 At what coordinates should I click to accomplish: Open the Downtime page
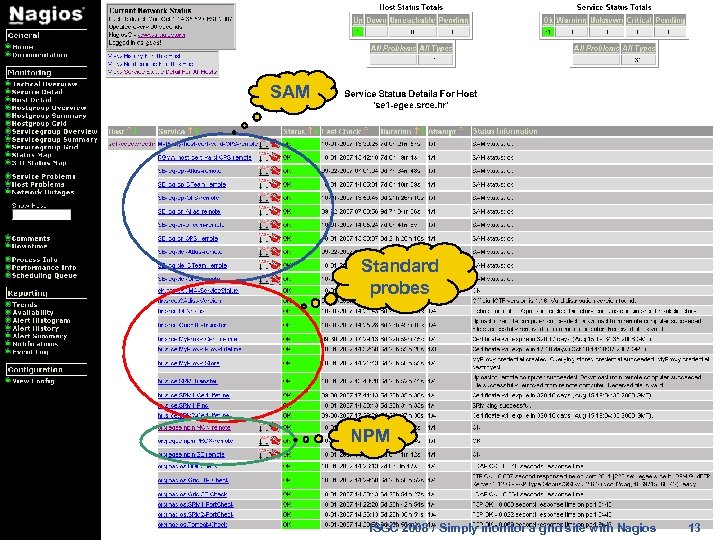29,246
